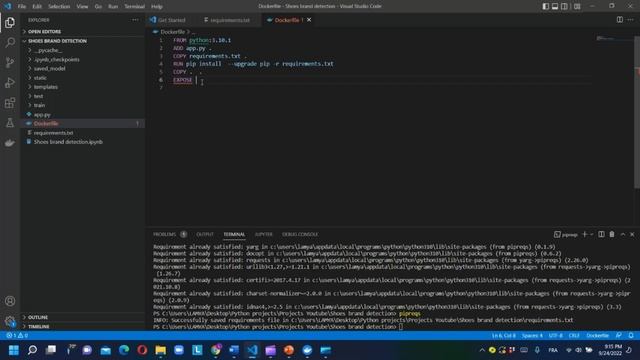Open the Selection menu
Viewport: 640px width, 360px height.
click(59, 7)
